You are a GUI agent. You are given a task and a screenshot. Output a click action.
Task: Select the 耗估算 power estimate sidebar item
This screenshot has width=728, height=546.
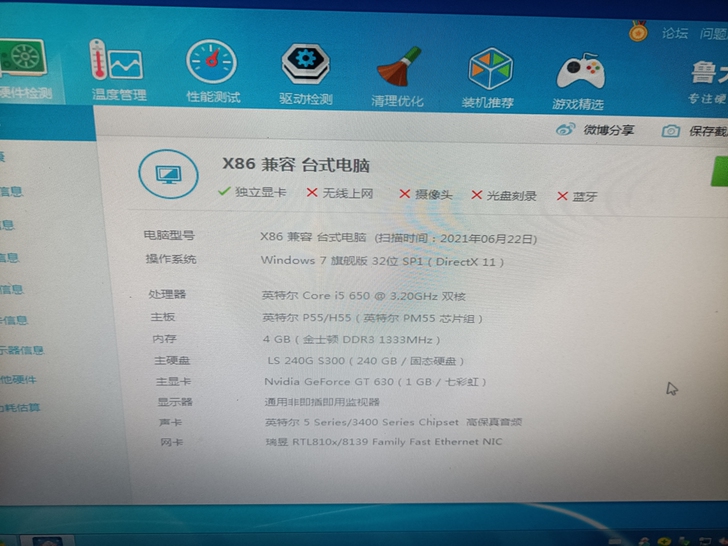coord(20,408)
